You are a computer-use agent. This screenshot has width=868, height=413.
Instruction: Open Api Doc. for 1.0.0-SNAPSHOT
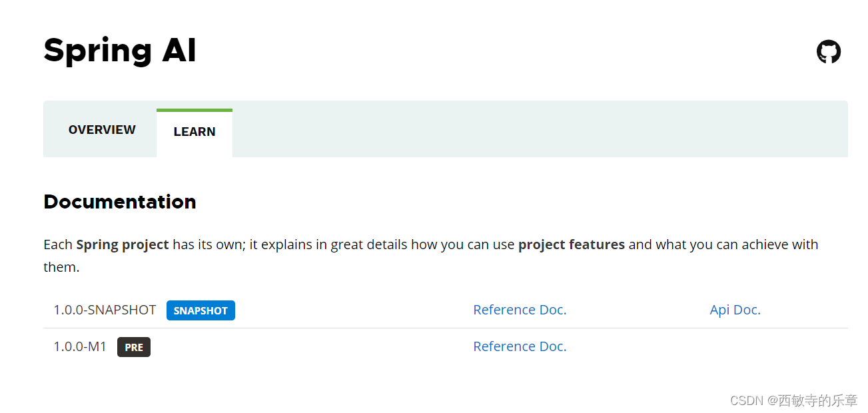point(735,310)
